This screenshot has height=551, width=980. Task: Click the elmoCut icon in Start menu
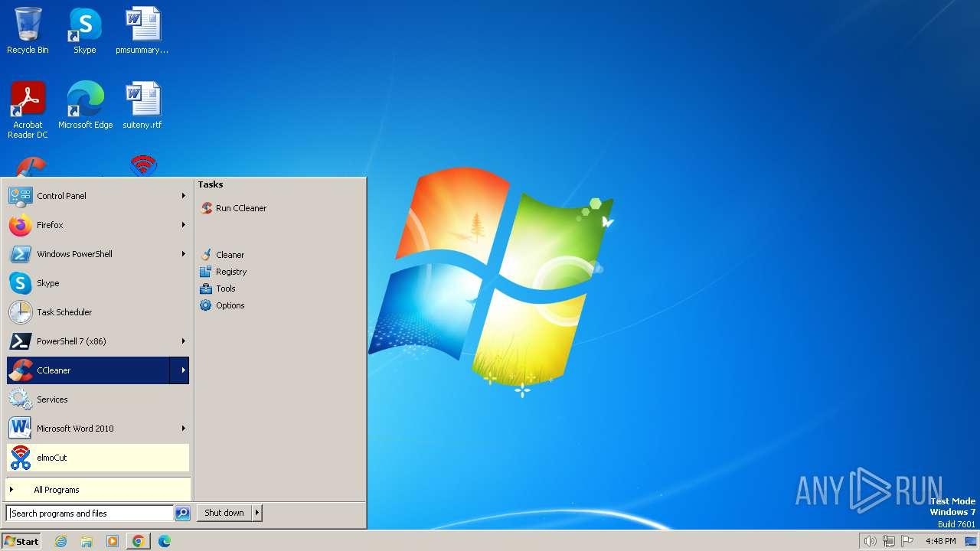click(x=20, y=458)
